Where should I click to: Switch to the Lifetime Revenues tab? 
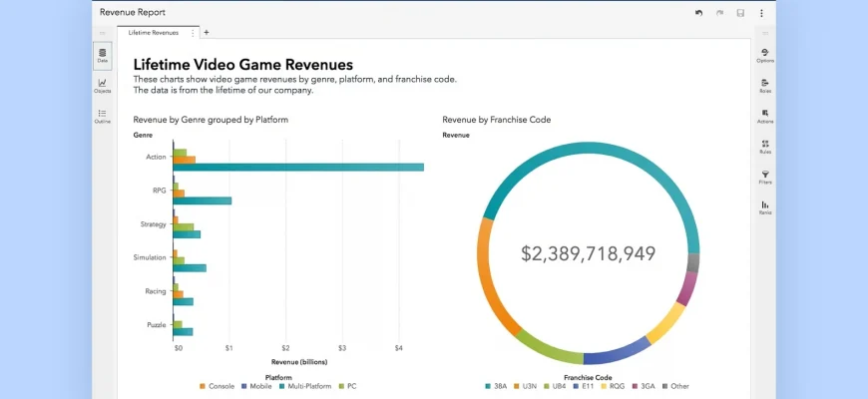(153, 32)
